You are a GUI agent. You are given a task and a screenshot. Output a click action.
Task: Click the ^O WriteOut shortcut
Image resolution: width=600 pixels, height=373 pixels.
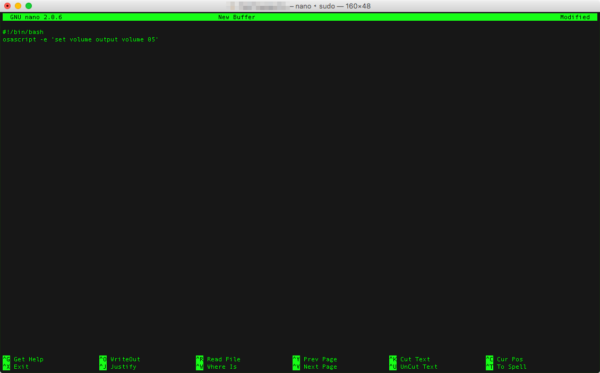120,359
